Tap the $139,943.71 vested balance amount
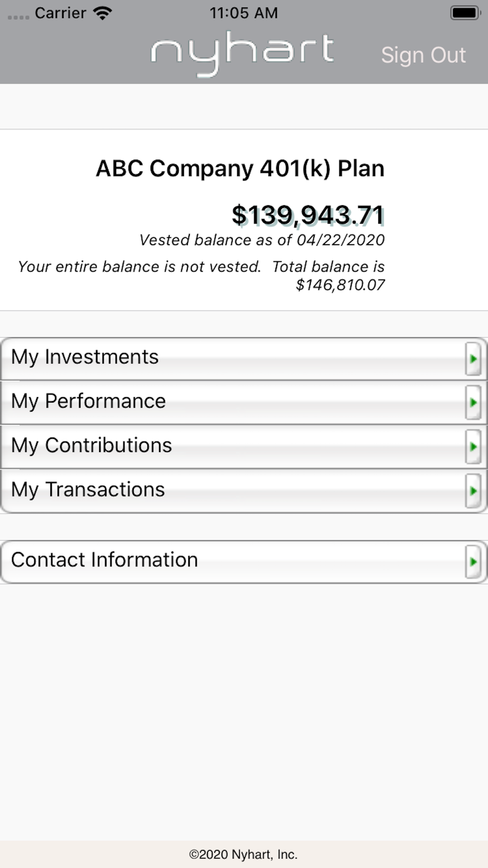488x868 pixels. 308,215
